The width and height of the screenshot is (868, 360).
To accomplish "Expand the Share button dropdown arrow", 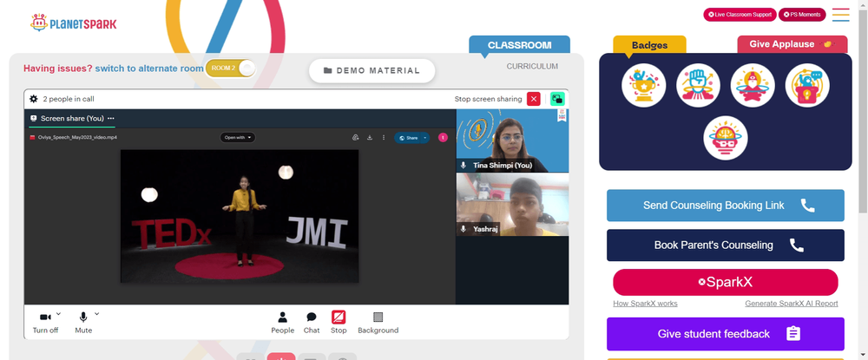I will click(425, 138).
